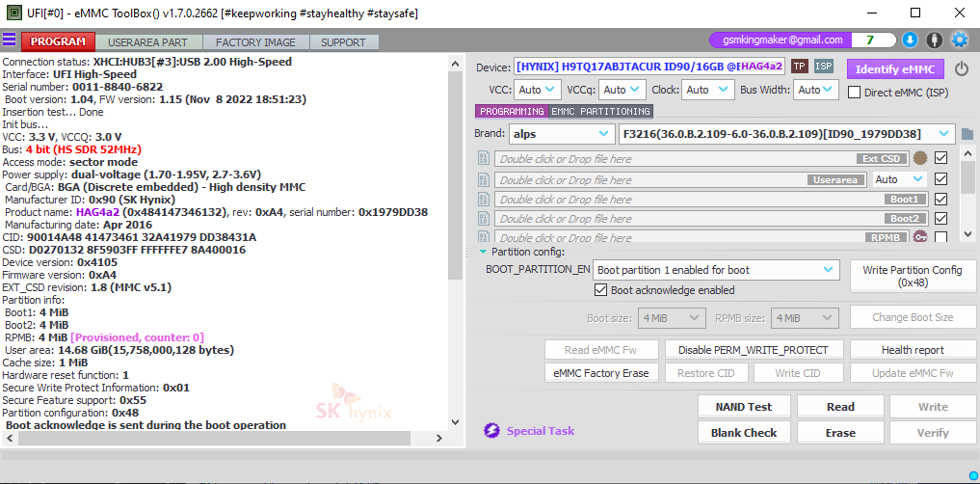Open BOOT_PARTITION_EN dropdown
Image resolution: width=980 pixels, height=484 pixels.
coord(716,270)
